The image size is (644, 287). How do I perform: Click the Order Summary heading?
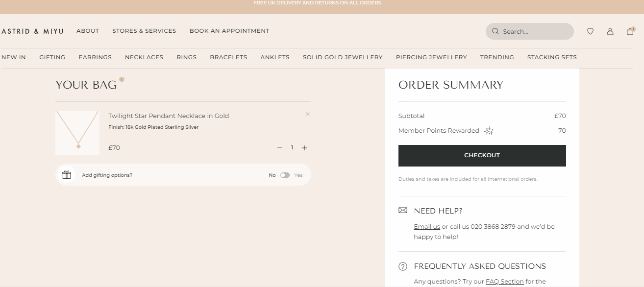pyautogui.click(x=451, y=85)
